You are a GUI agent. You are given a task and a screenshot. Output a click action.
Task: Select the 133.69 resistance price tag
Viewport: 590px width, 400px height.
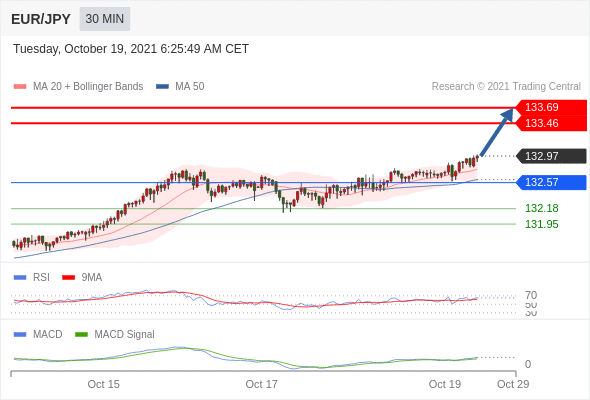[x=551, y=107]
